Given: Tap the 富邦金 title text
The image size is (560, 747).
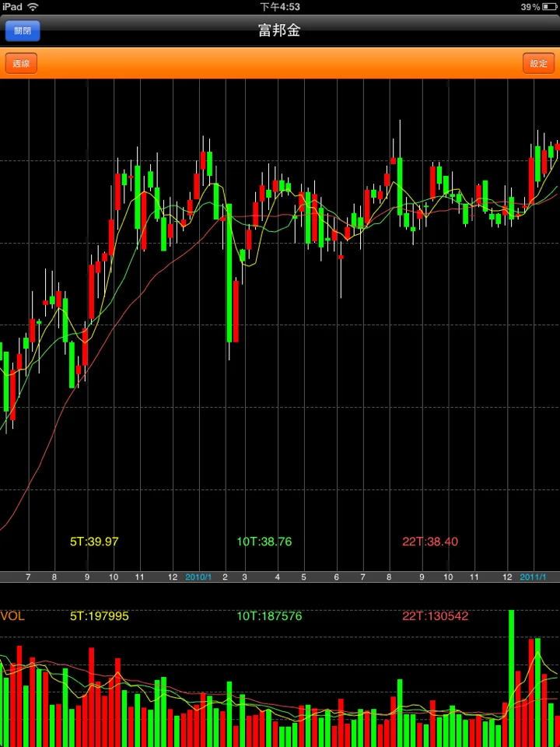Looking at the screenshot, I should 279,30.
